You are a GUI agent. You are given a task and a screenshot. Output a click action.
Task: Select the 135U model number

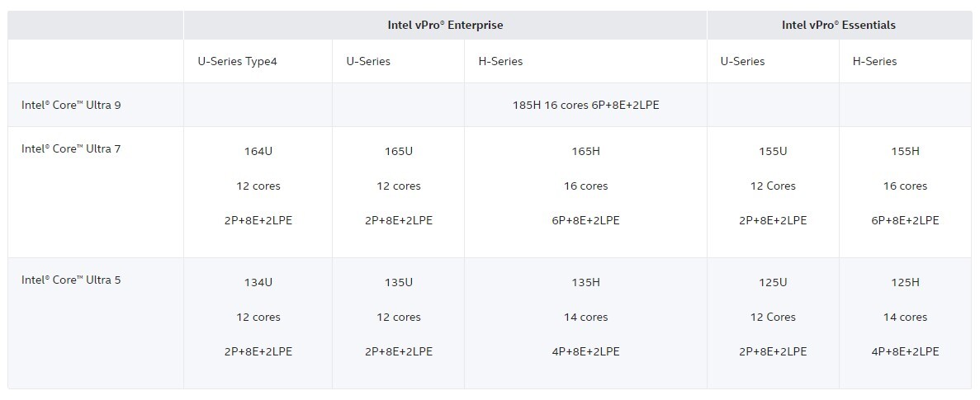[x=398, y=282]
